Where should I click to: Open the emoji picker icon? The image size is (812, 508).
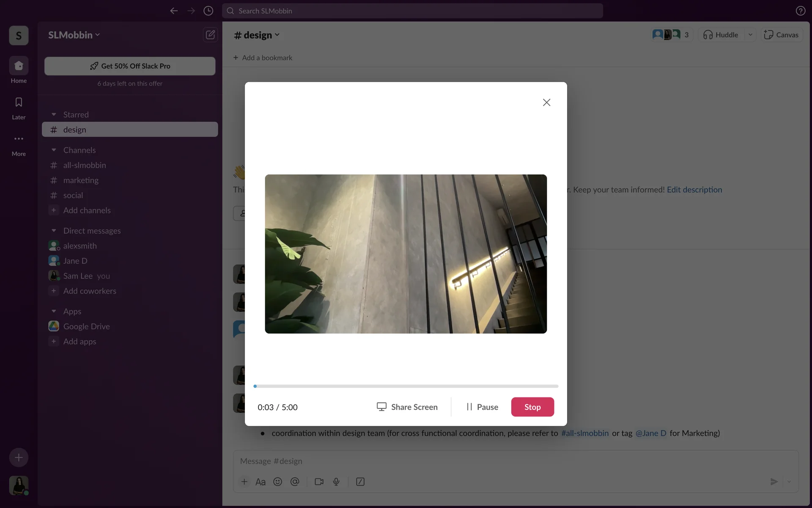click(277, 482)
